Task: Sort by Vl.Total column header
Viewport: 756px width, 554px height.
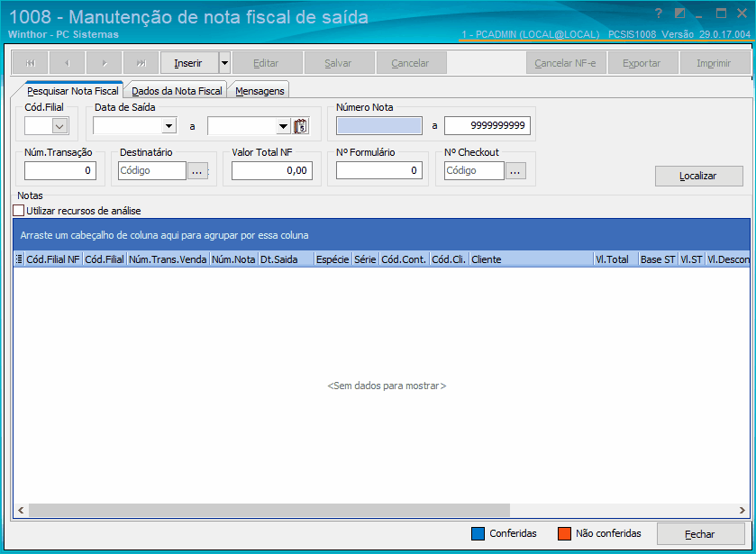Action: click(x=615, y=259)
